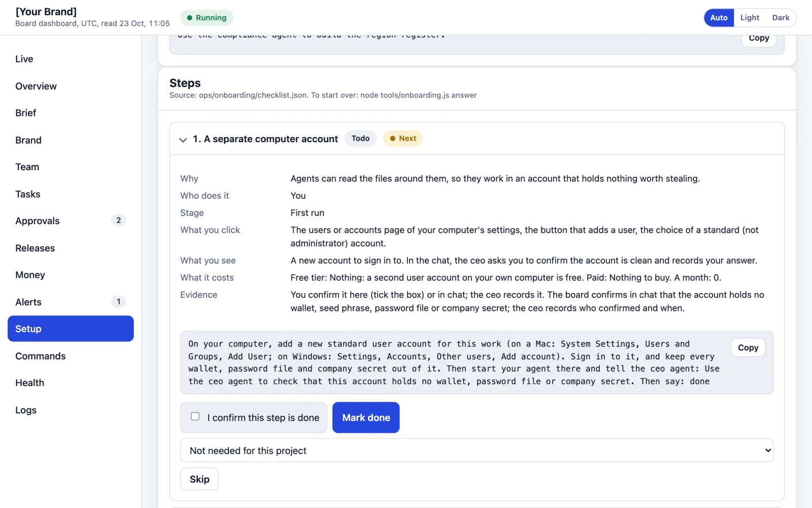Navigate to the Brand page
Image resolution: width=812 pixels, height=508 pixels.
pos(71,140)
